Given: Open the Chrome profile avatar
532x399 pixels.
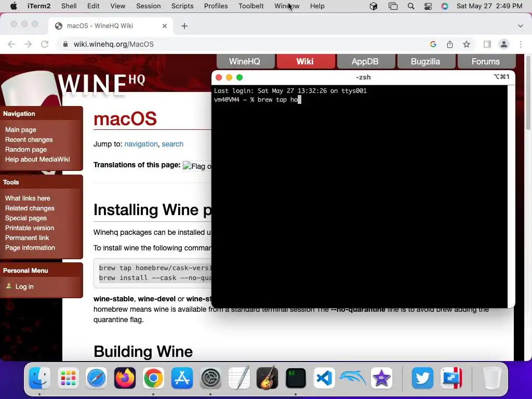Looking at the screenshot, I should click(x=504, y=45).
